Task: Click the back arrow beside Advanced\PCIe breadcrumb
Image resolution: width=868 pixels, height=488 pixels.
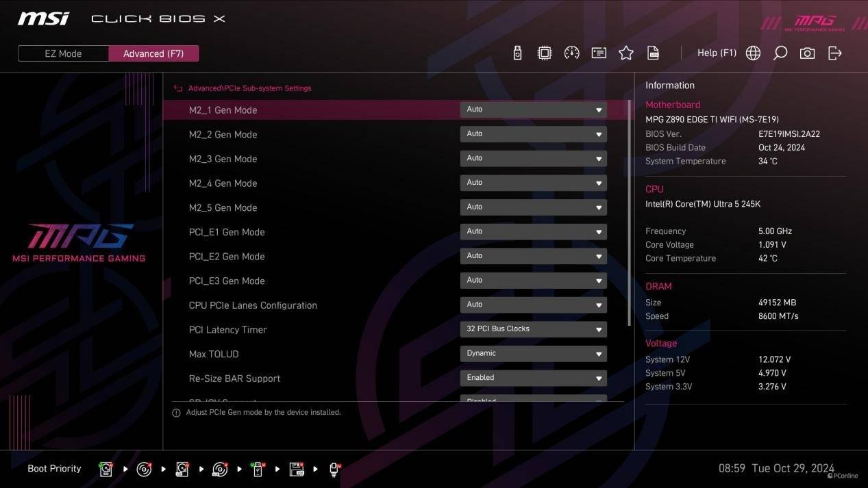Action: click(x=178, y=88)
